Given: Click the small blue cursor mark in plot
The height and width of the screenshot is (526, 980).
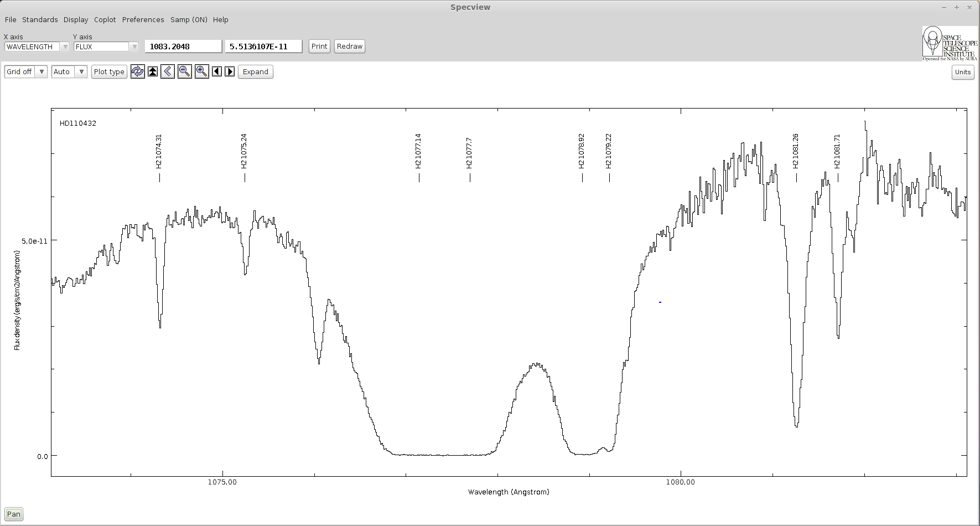Looking at the screenshot, I should point(660,302).
